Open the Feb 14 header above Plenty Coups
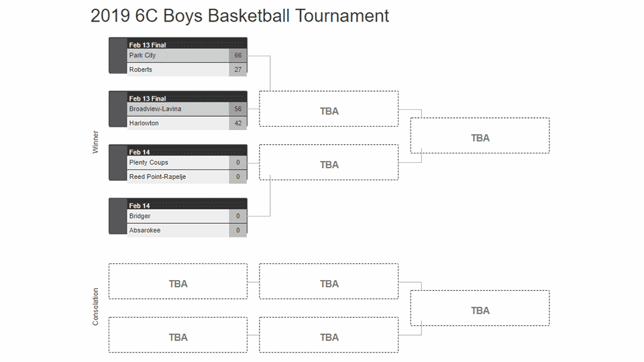Viewport: 644px width, 362px height. 140,152
